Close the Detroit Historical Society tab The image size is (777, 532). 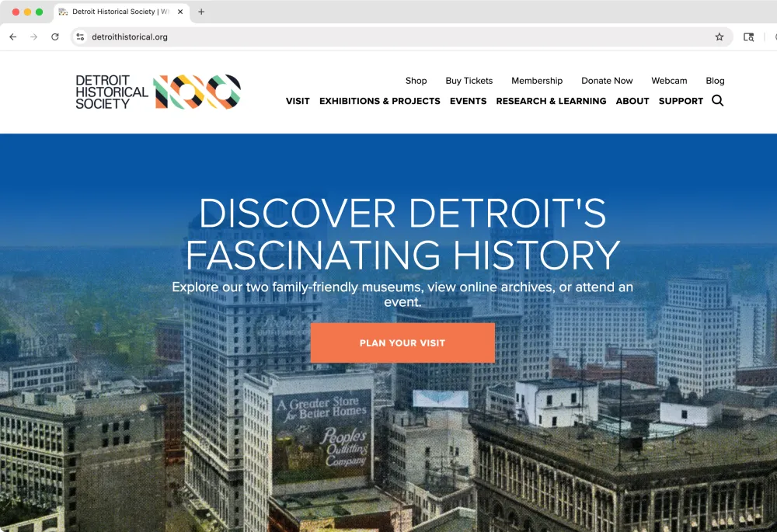tap(180, 12)
